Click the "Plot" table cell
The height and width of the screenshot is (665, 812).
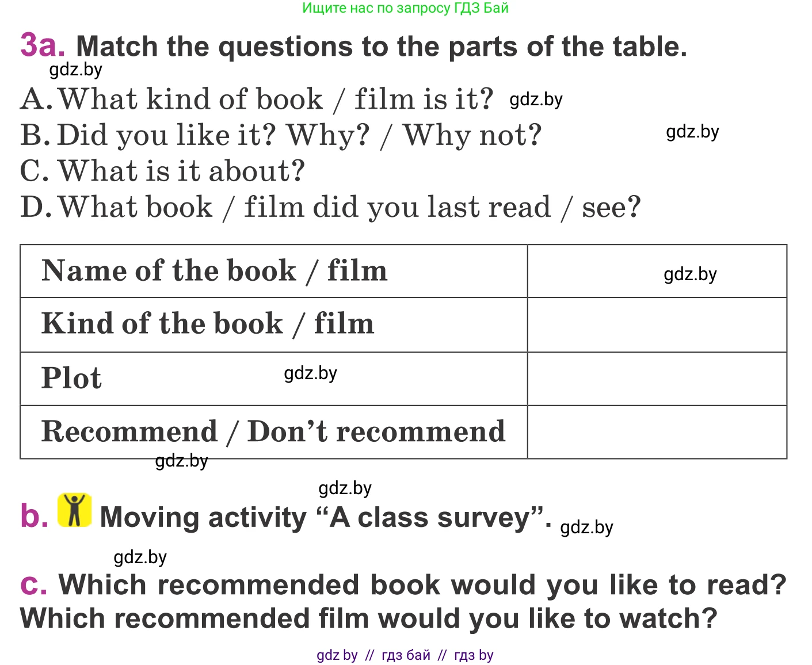(x=72, y=379)
